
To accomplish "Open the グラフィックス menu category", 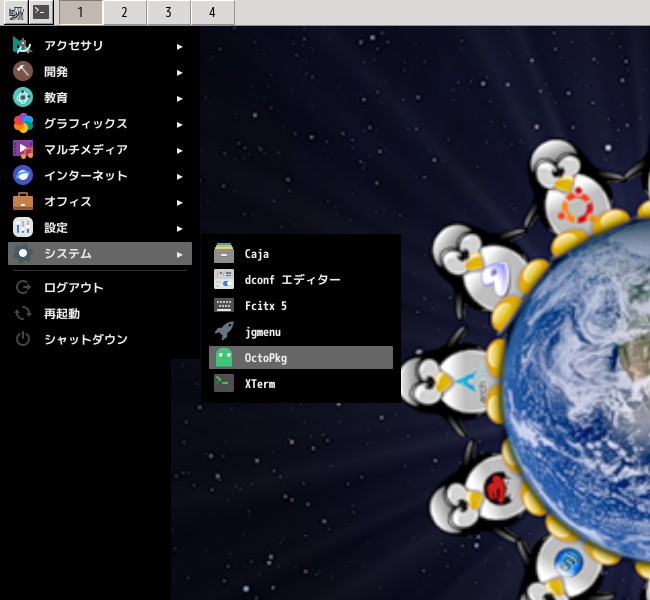I will click(x=100, y=124).
